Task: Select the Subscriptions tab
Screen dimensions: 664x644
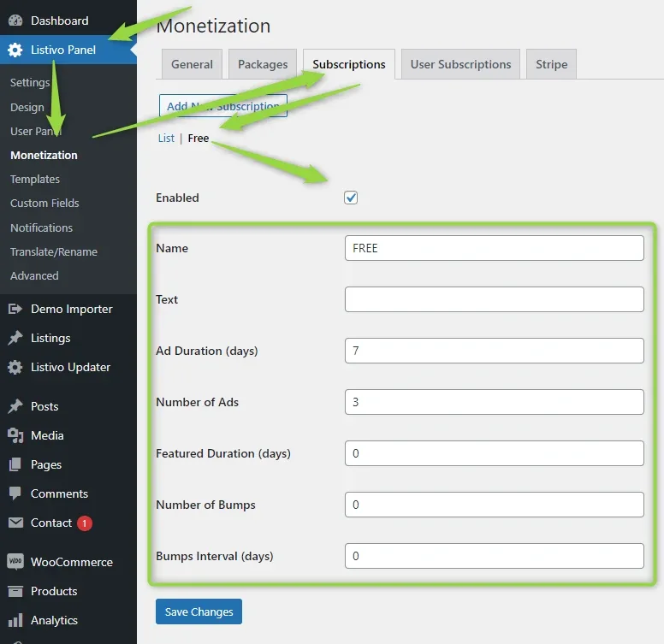Action: (x=349, y=64)
